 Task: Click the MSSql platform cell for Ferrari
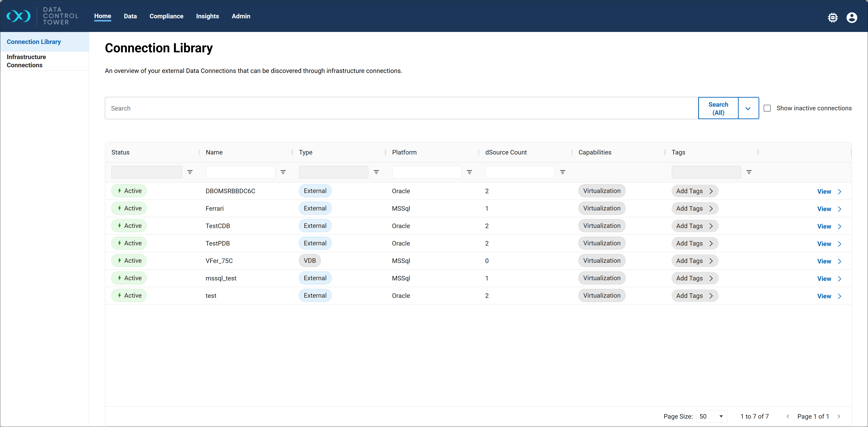(x=401, y=209)
